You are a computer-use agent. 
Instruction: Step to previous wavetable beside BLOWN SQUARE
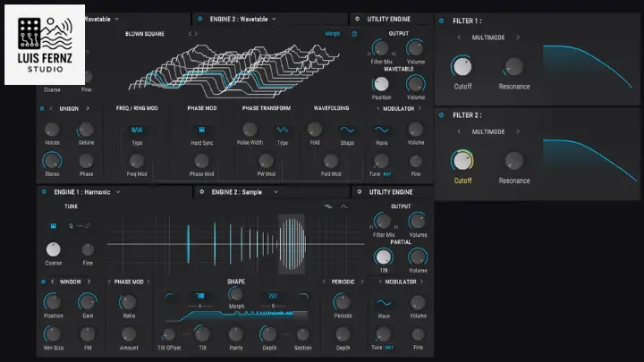pyautogui.click(x=190, y=34)
